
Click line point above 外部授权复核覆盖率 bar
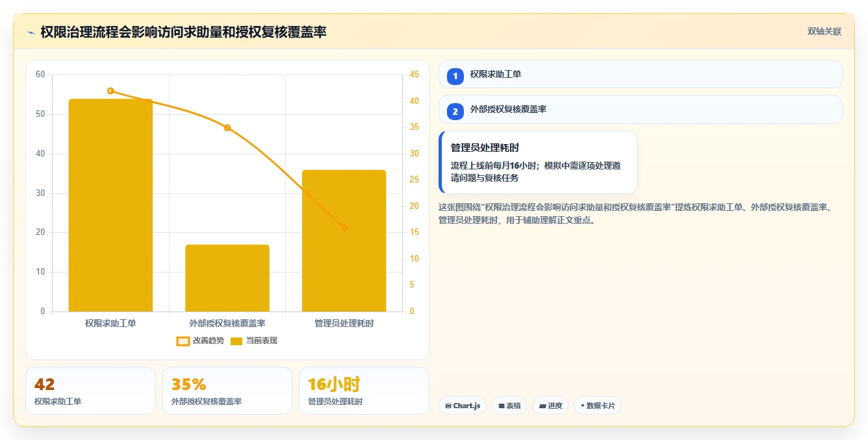coord(227,128)
